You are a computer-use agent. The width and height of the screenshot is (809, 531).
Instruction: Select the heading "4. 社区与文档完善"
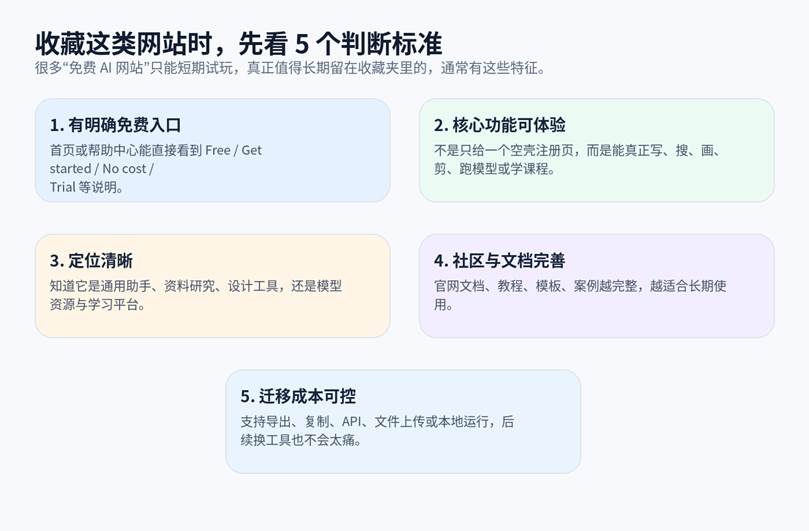point(499,261)
